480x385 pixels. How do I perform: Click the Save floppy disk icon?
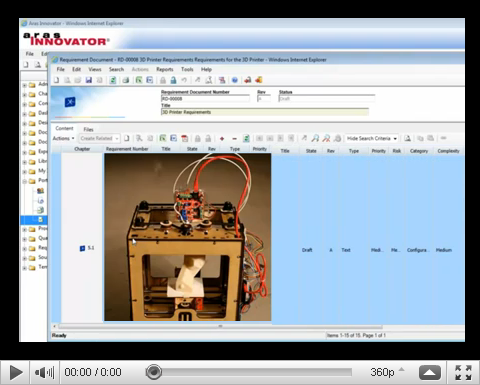(89, 80)
